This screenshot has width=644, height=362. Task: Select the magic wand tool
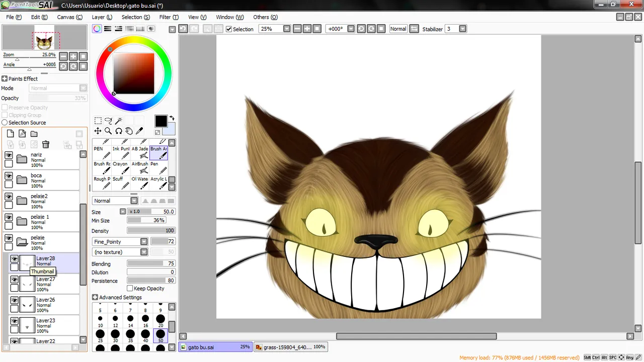tap(119, 121)
